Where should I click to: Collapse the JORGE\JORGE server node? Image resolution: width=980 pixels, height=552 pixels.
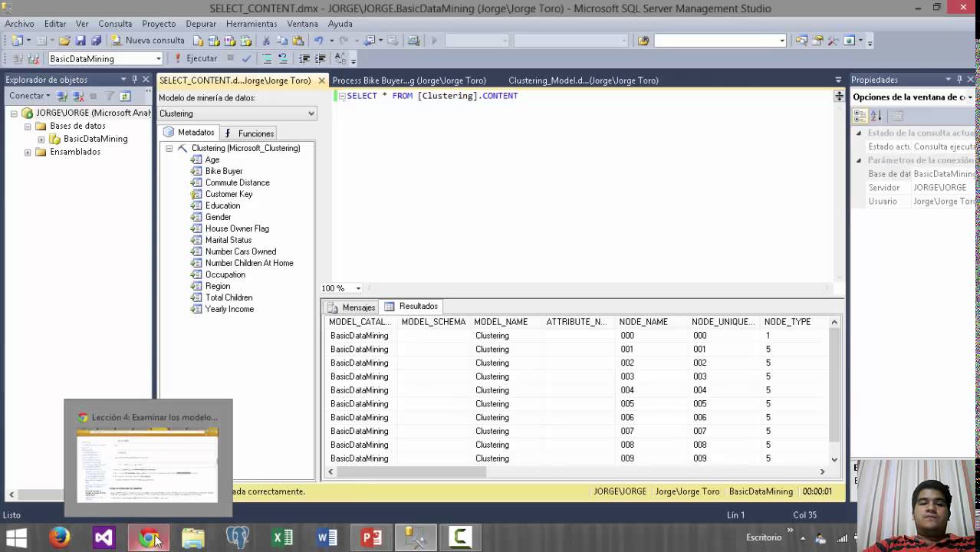13,113
